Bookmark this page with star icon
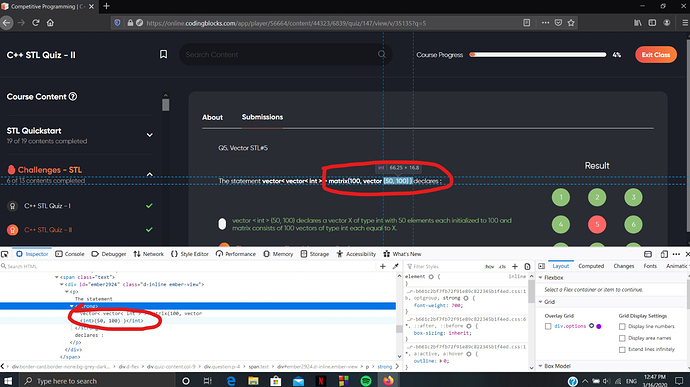Image resolution: width=690 pixels, height=387 pixels. [x=571, y=23]
